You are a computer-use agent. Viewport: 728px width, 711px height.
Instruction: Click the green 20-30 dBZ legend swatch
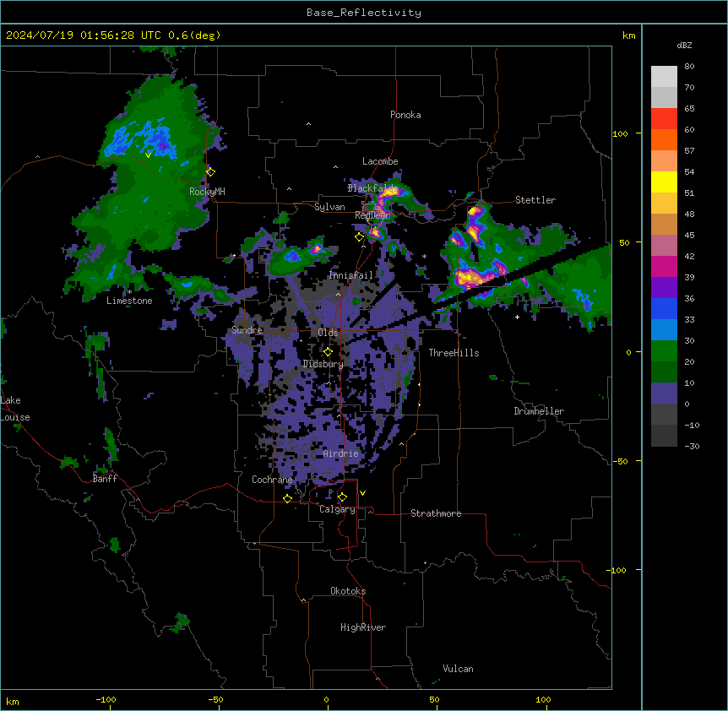[664, 351]
